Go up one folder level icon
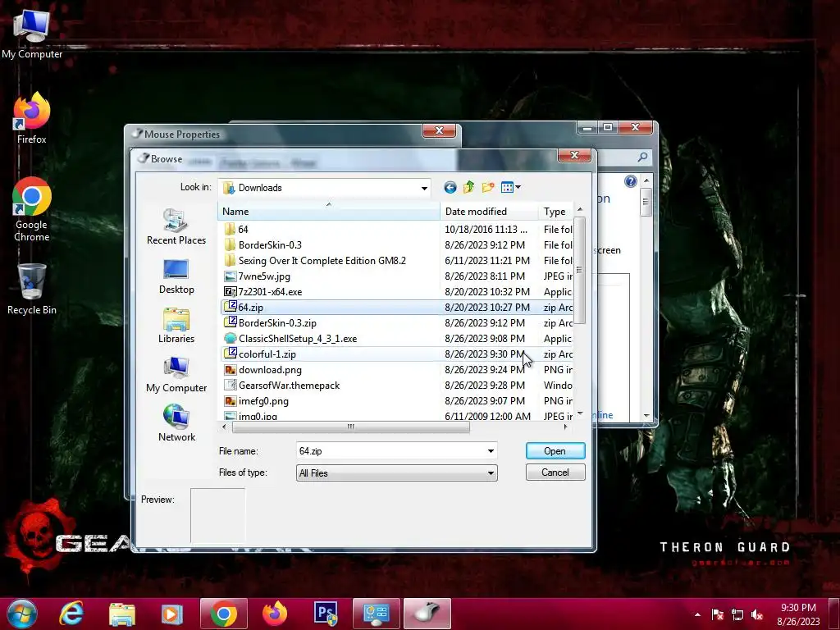Viewport: 840px width, 630px height. [x=468, y=187]
